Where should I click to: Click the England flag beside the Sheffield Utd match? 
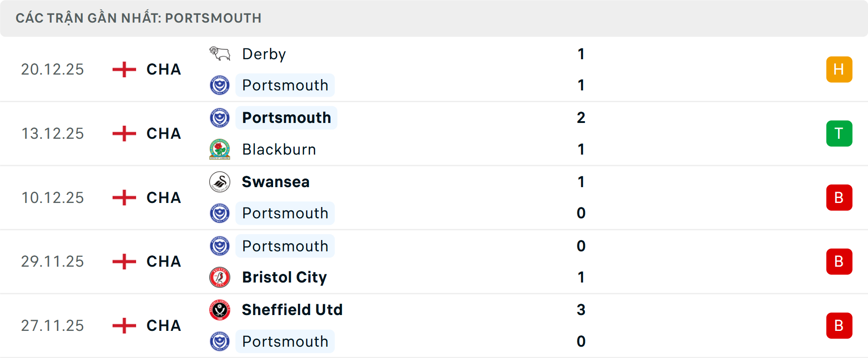click(x=123, y=325)
